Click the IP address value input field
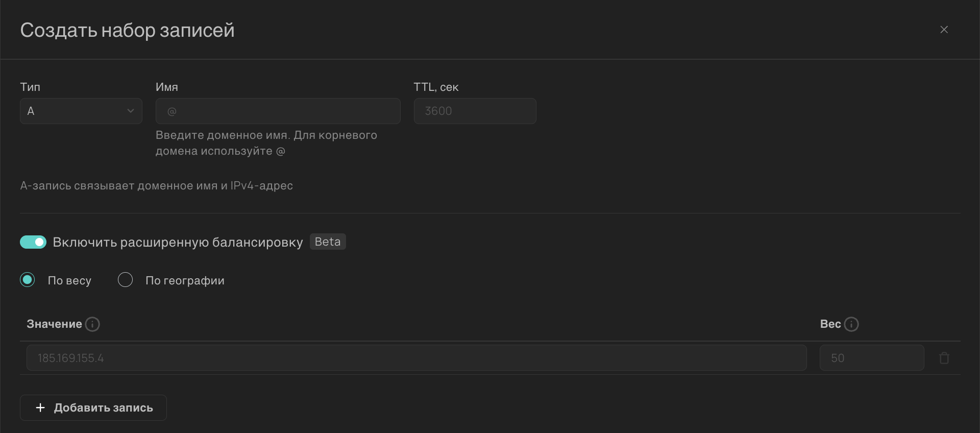 click(x=416, y=358)
